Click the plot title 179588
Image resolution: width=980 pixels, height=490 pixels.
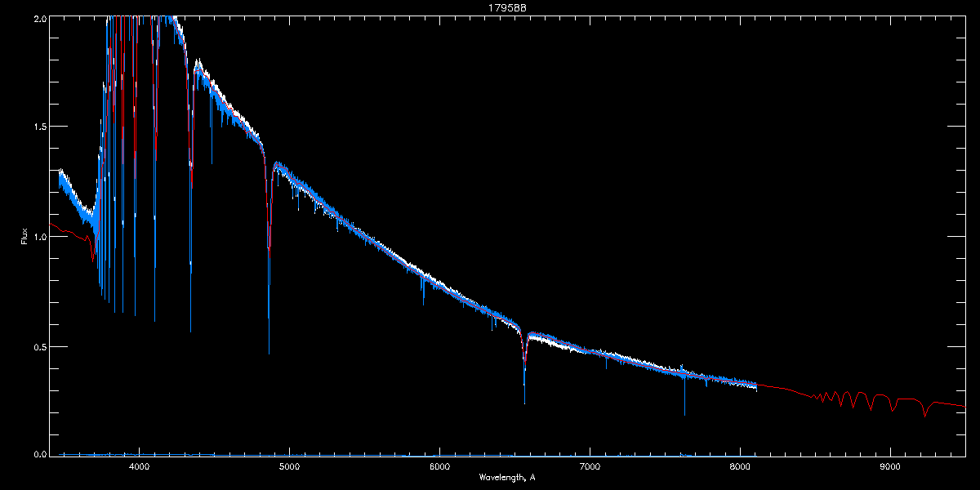[507, 7]
